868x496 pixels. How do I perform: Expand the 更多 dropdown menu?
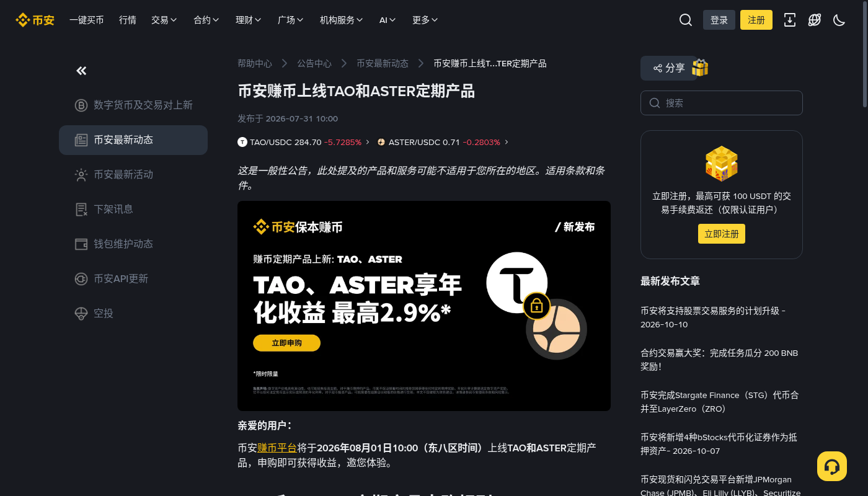425,20
